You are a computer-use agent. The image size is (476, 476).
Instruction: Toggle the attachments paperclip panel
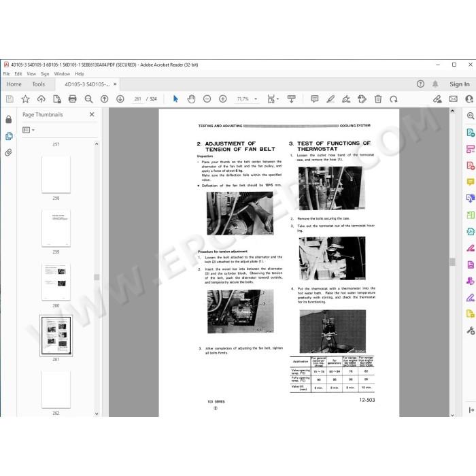(8, 152)
